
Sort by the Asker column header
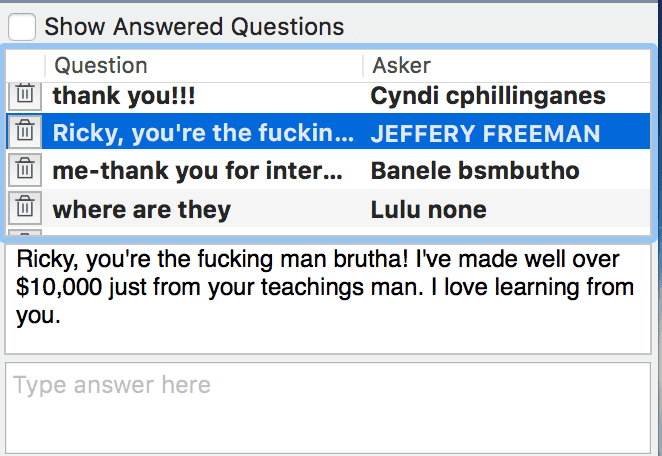tap(500, 66)
